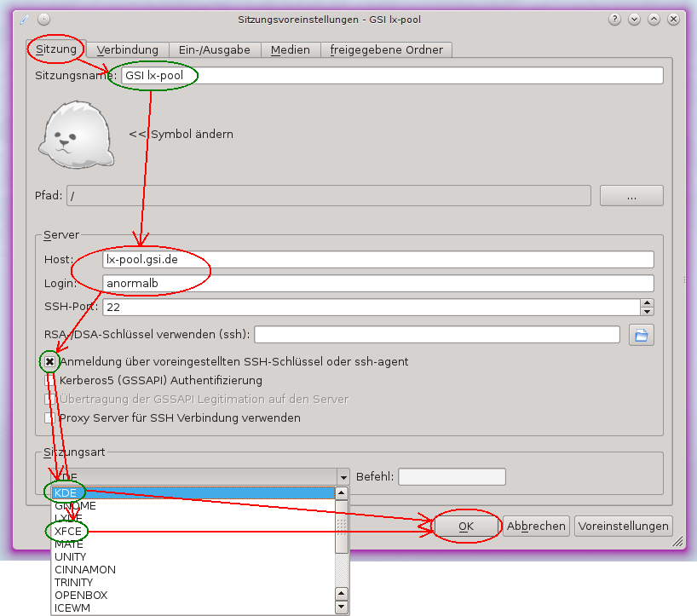Select ICEWM in session type list
The image size is (697, 616).
click(x=193, y=608)
